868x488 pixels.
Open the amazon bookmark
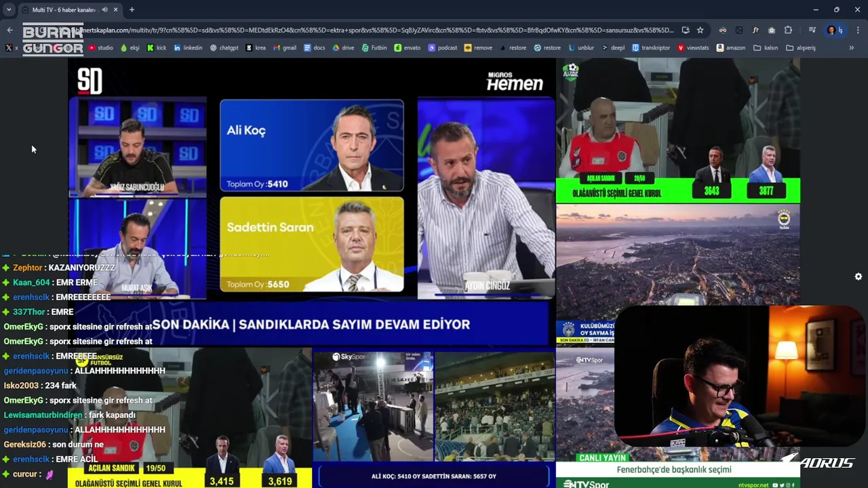(x=731, y=48)
